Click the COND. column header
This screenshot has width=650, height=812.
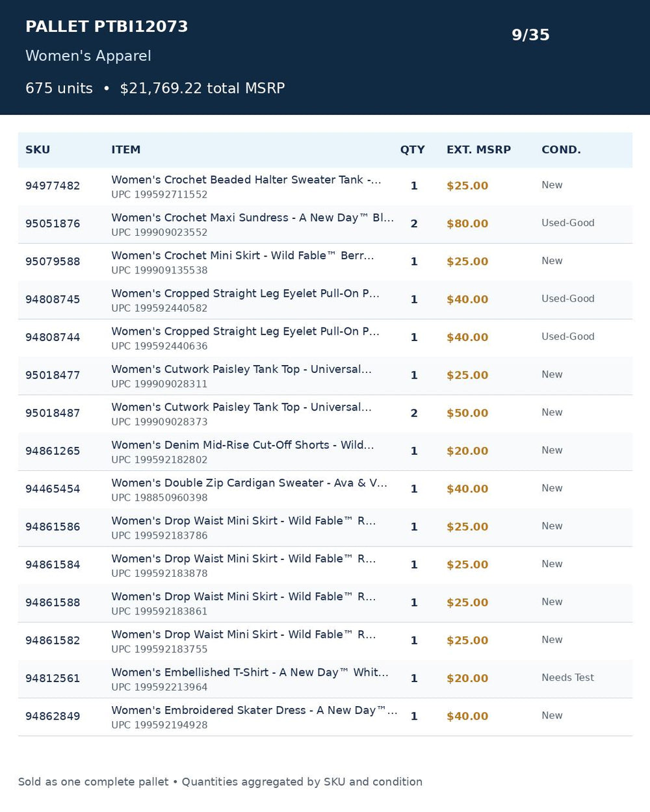pyautogui.click(x=561, y=149)
